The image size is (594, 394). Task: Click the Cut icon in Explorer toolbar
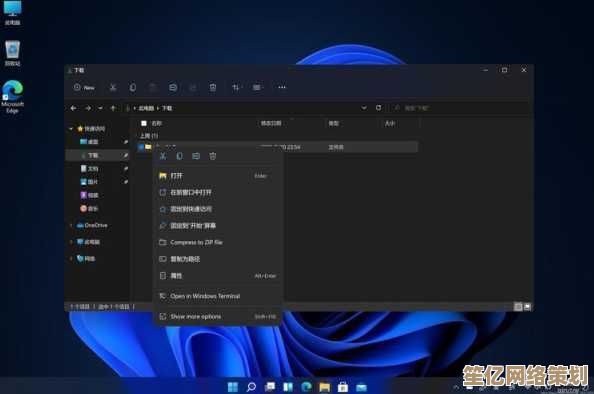[x=113, y=88]
